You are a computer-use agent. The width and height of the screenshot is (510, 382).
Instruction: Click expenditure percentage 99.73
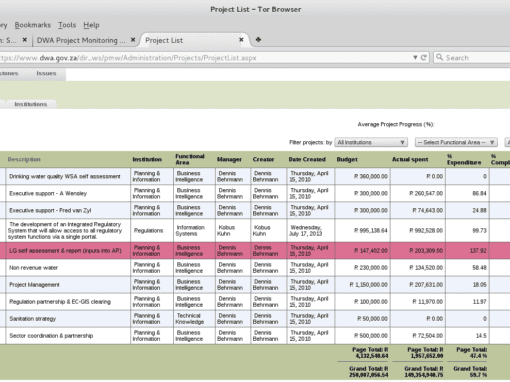(479, 230)
